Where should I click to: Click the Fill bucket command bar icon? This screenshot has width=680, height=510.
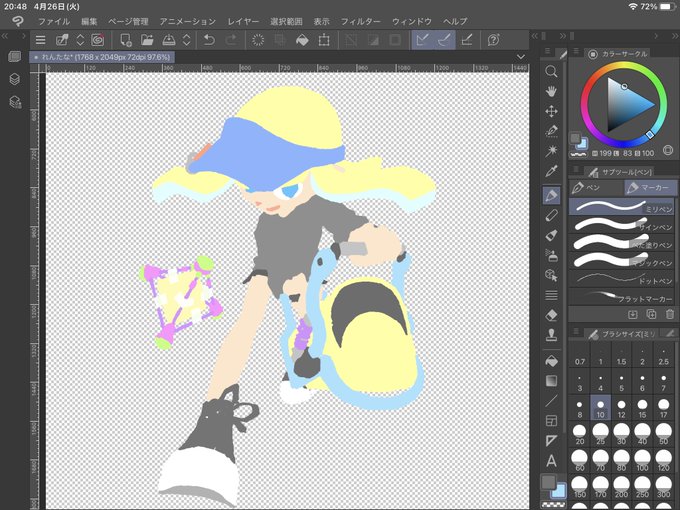tap(302, 40)
